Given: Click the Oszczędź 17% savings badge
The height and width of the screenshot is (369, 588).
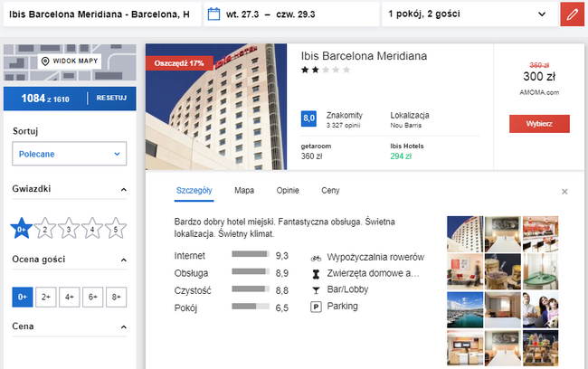Looking at the screenshot, I should 179,63.
